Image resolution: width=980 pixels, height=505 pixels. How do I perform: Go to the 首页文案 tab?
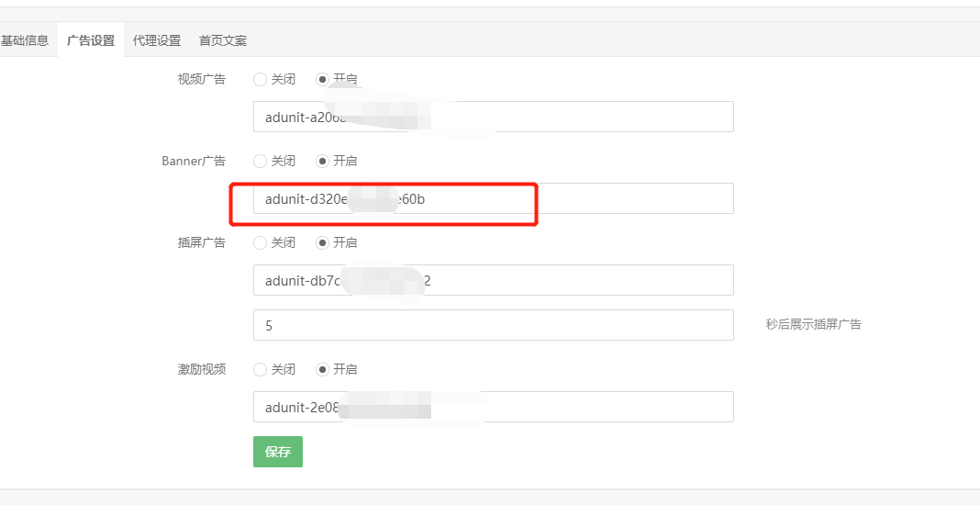click(x=223, y=40)
